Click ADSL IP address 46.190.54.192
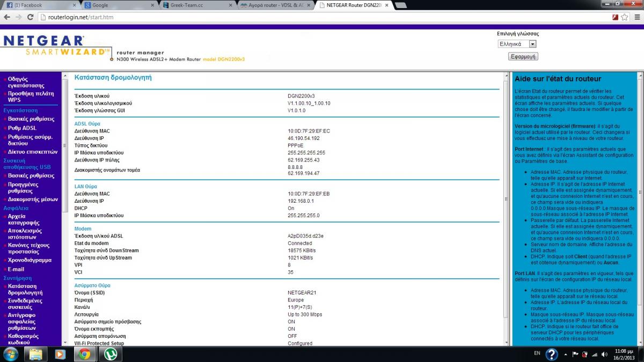 pyautogui.click(x=304, y=138)
